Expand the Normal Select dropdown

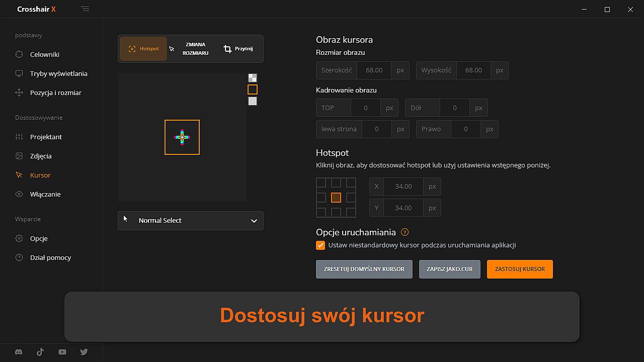point(191,221)
